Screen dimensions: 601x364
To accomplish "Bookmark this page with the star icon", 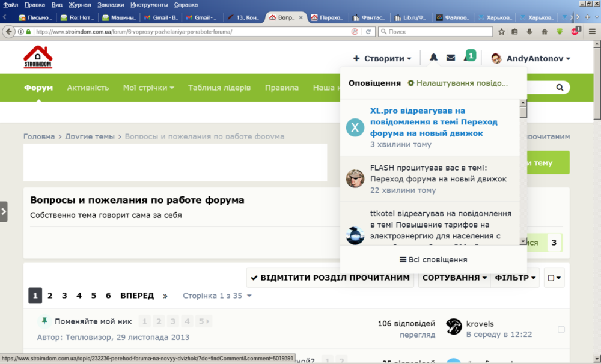I will pos(502,31).
